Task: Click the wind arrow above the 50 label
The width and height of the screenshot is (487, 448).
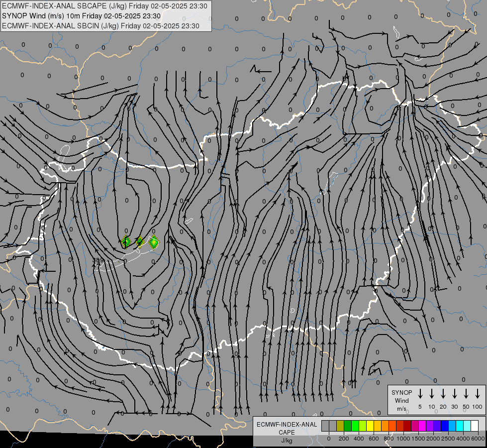Action: pos(466,394)
